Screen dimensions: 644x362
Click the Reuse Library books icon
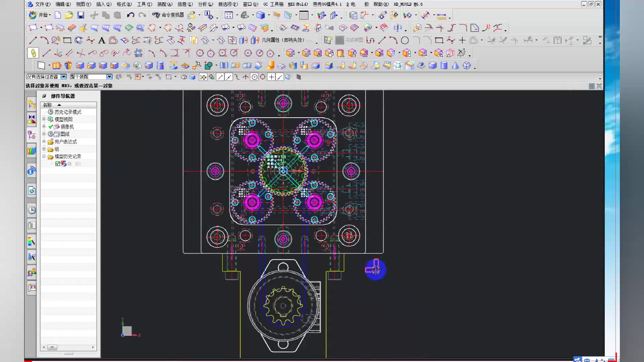[32, 150]
